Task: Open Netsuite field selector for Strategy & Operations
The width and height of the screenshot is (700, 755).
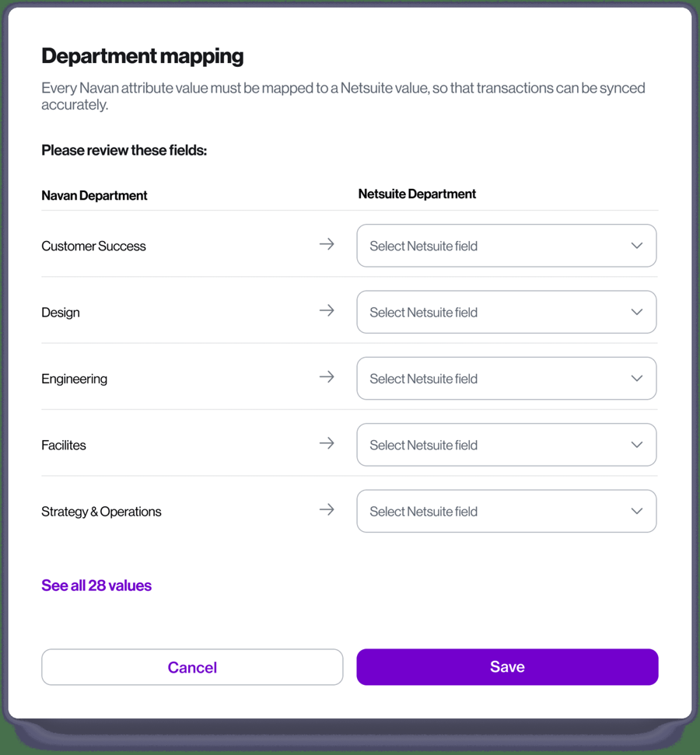Action: pos(506,512)
